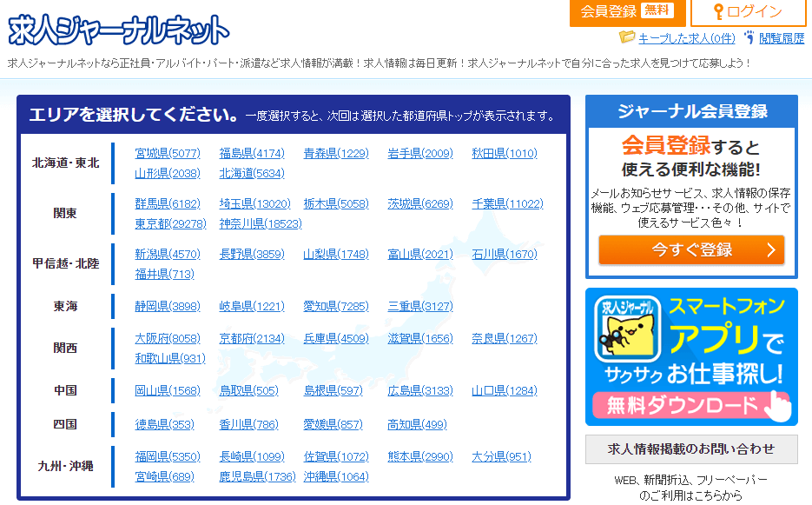Viewport: 812px width, 505px height.
Task: Click the folder icon beside キープした求人
Action: [x=627, y=37]
